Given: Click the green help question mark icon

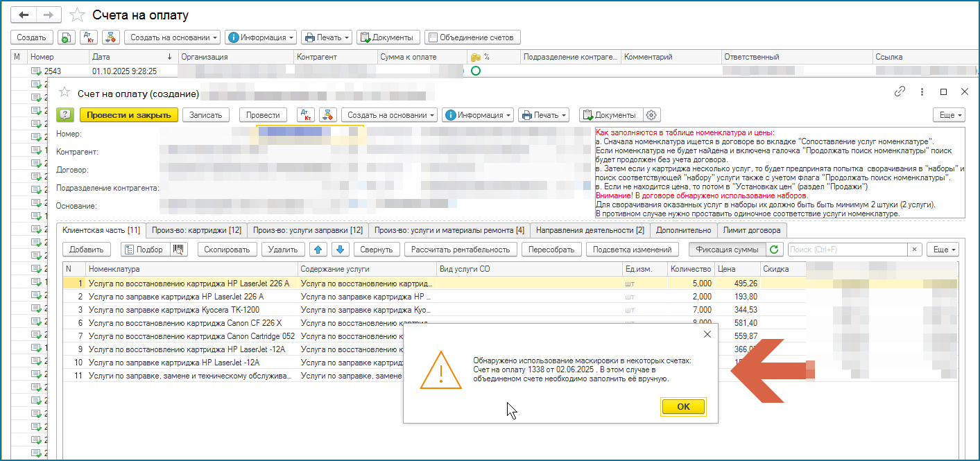Looking at the screenshot, I should click(65, 115).
